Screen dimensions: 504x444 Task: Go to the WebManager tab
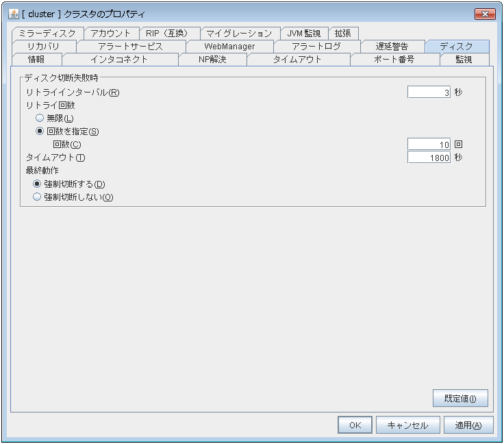pyautogui.click(x=229, y=46)
